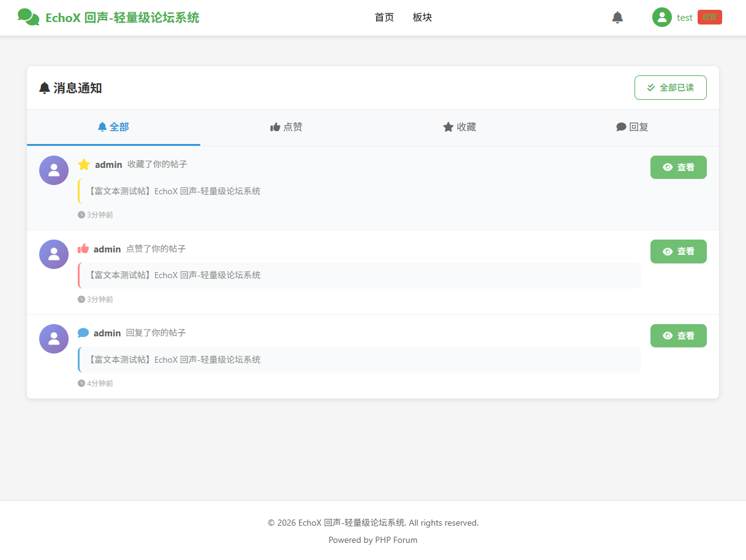
Task: Click 查看 on the favorite notification
Action: click(678, 167)
